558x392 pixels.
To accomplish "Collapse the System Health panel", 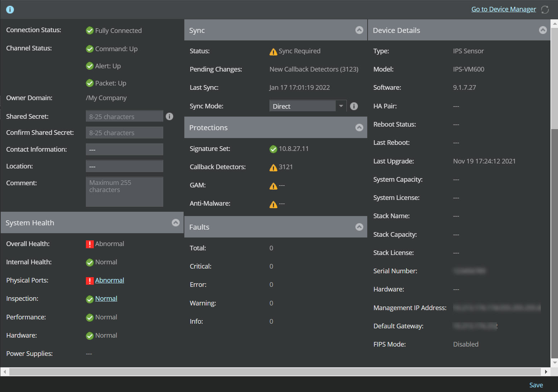I will coord(176,222).
